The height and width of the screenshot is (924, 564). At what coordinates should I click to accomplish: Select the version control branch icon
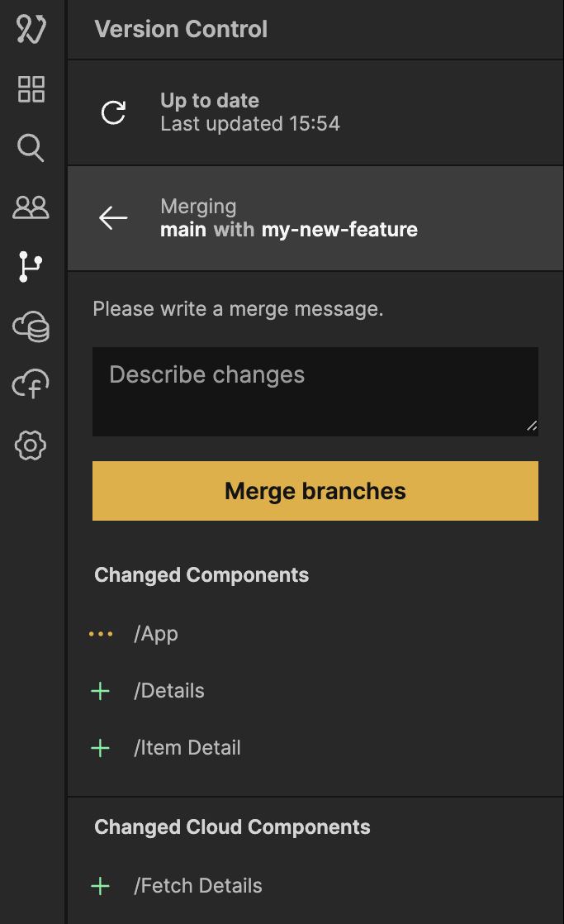pos(31,267)
